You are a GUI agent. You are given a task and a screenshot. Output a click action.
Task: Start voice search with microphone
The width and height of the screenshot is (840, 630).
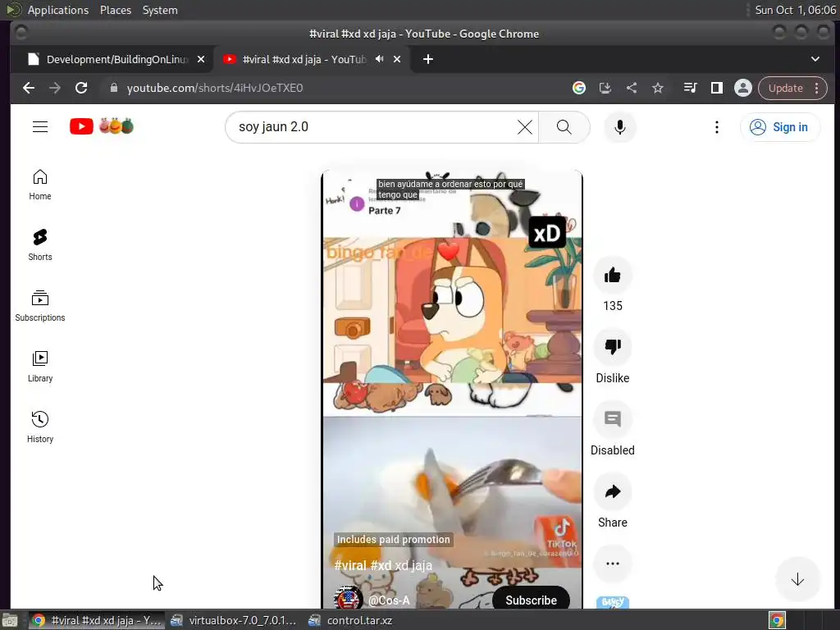click(x=620, y=127)
